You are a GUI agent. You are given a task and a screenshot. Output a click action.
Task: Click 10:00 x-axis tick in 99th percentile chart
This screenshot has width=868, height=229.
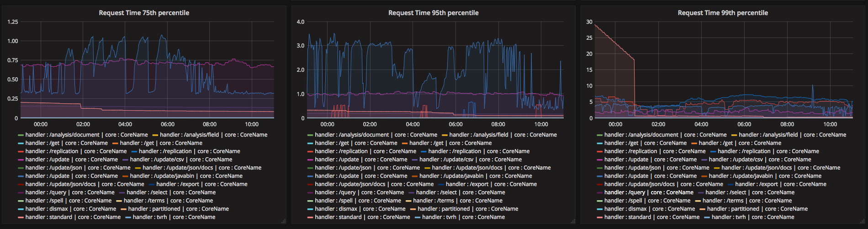[830, 124]
